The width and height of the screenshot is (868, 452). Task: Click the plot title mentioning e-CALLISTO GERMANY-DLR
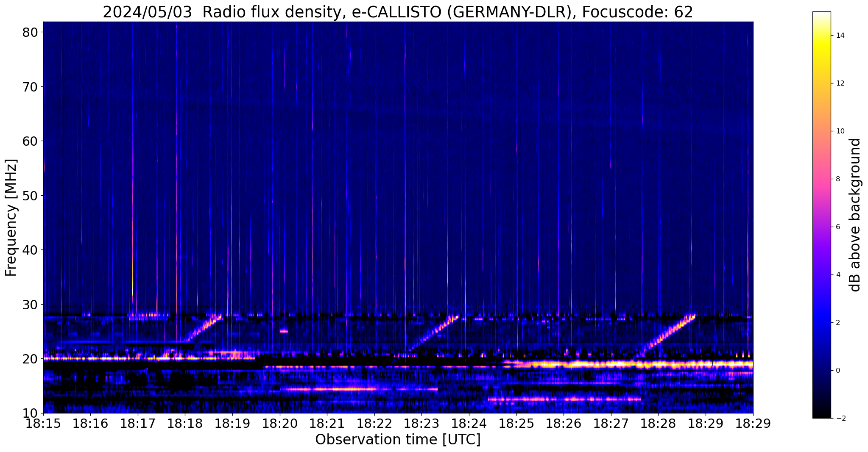click(398, 11)
